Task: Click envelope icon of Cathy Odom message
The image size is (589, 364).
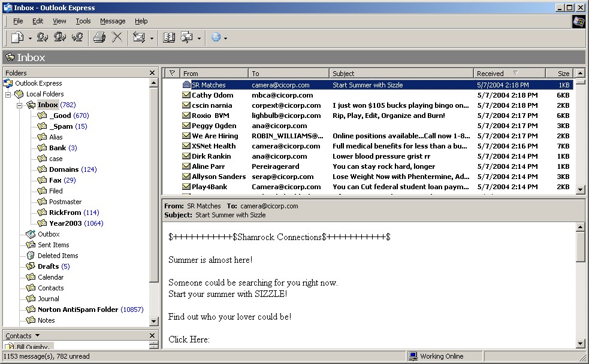Action: point(186,95)
